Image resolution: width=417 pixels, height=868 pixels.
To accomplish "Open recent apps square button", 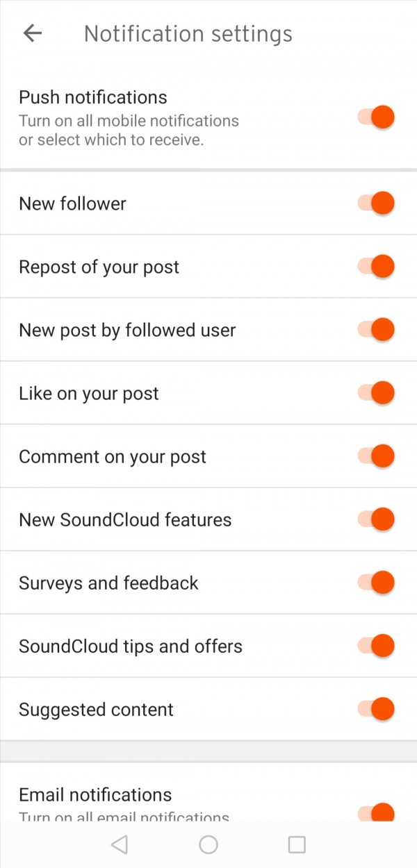I will coord(297,844).
